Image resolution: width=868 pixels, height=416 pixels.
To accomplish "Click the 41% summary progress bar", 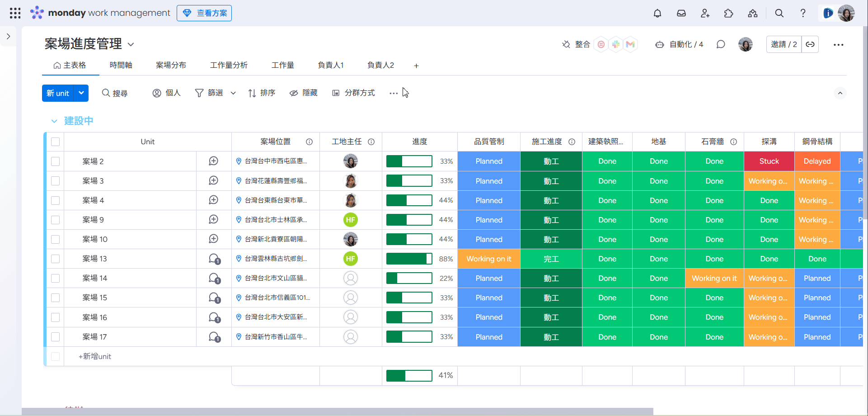I will coord(409,376).
